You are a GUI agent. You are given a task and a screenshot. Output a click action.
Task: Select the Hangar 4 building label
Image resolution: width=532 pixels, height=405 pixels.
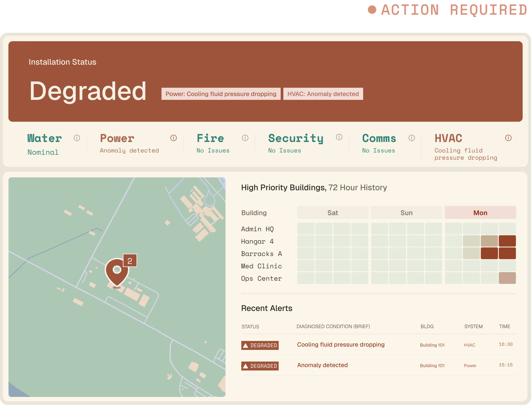(x=257, y=241)
